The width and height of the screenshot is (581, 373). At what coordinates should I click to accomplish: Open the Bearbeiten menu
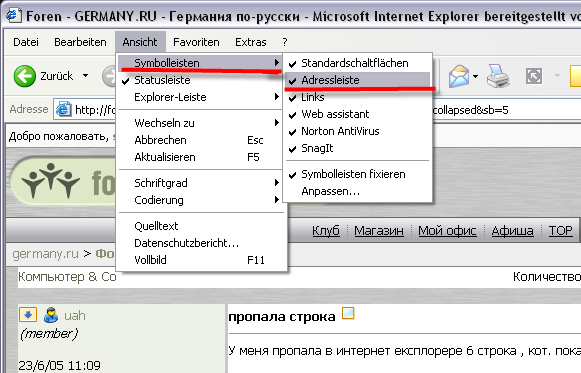pos(80,42)
